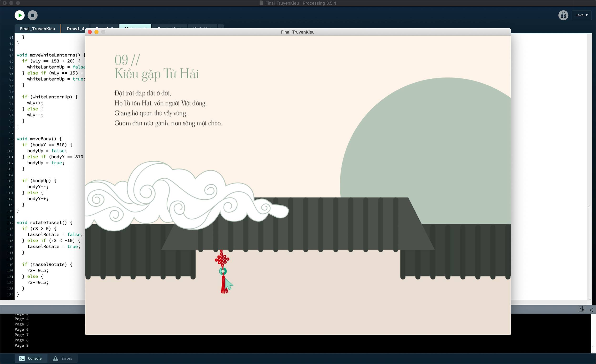Screen dimensions: 596x364
Task: Click the Errors warning triangle icon
Action: 56,359
